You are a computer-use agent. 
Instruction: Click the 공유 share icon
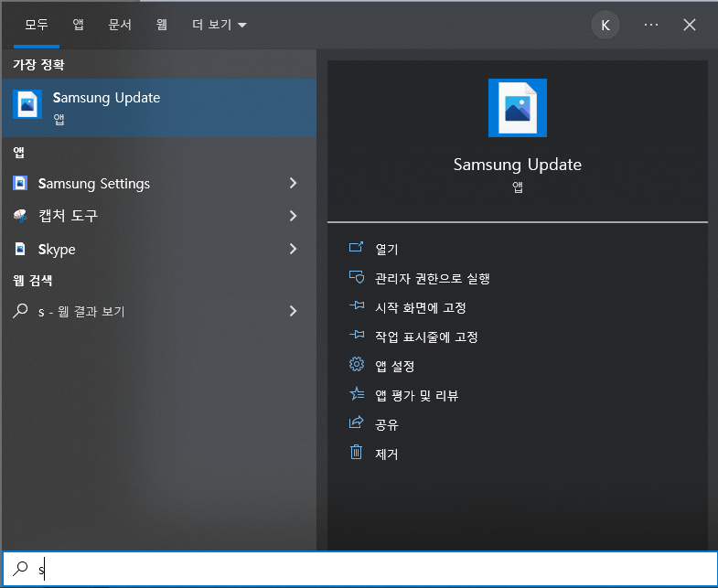356,422
